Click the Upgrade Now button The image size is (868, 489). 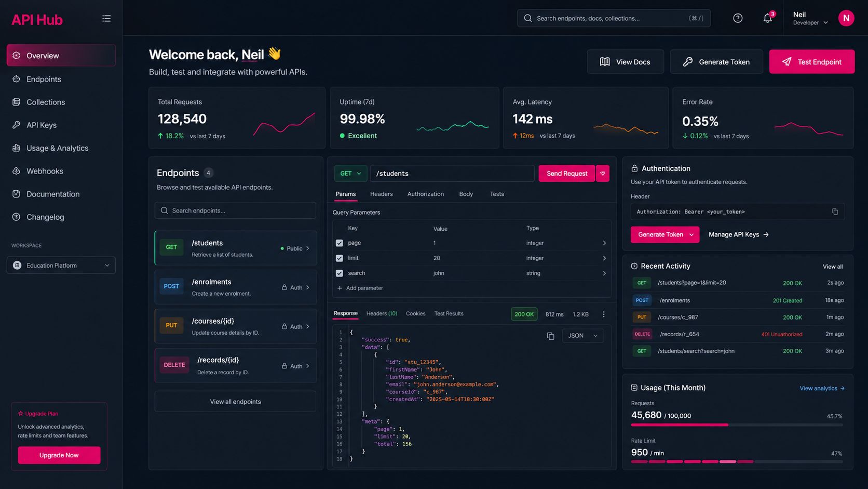59,455
